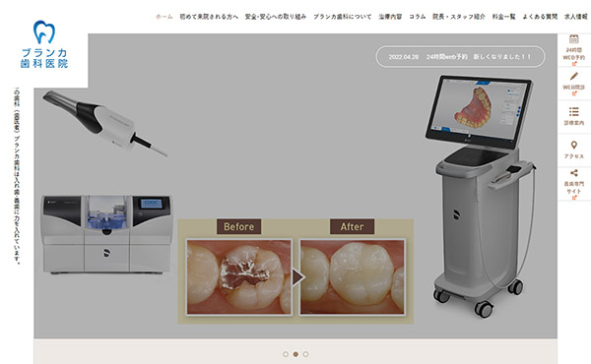Open the 義歯専門サイト share icon
Image resolution: width=591 pixels, height=364 pixels.
[x=573, y=173]
